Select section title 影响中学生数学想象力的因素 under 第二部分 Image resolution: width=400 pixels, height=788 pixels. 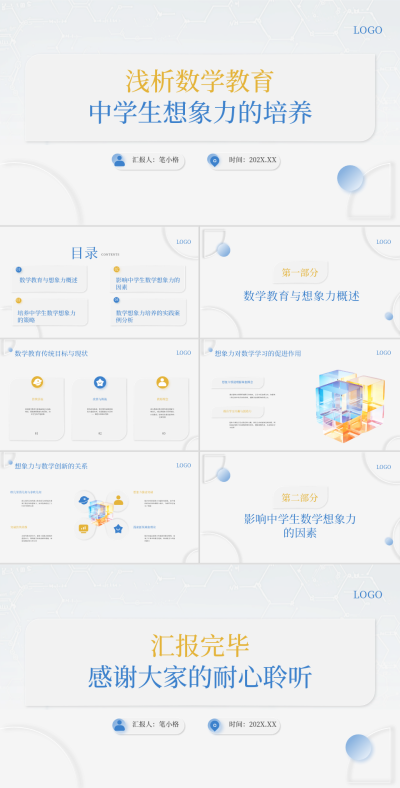coord(300,526)
